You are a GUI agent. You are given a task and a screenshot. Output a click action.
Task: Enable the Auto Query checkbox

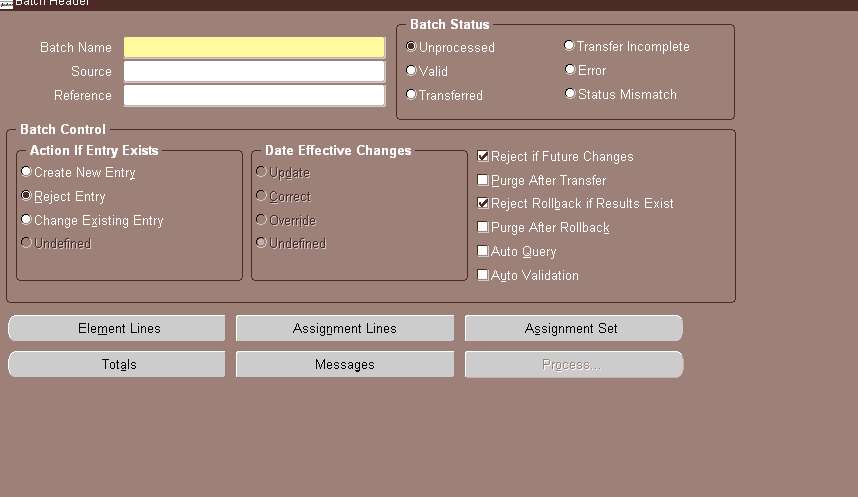(x=483, y=251)
